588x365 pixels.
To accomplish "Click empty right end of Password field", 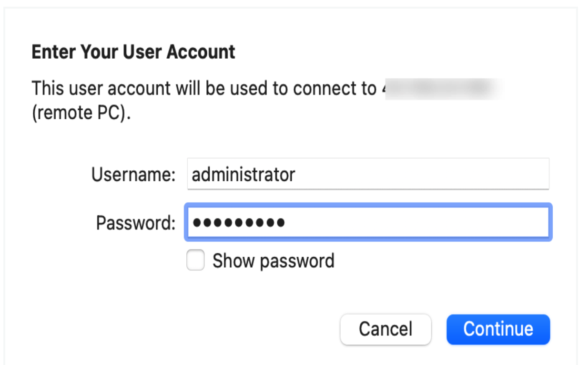I will tap(524, 222).
